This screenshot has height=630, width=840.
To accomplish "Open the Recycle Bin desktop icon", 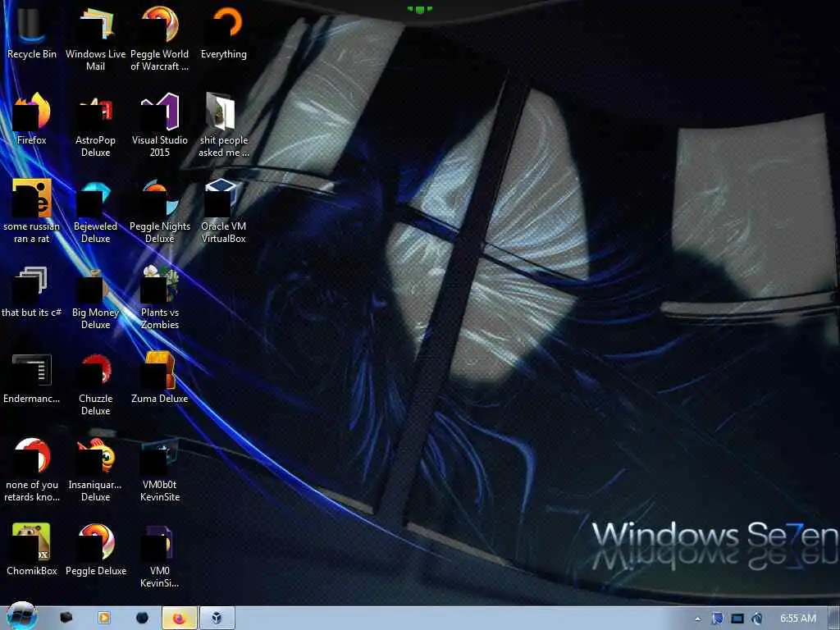I will pos(32,32).
